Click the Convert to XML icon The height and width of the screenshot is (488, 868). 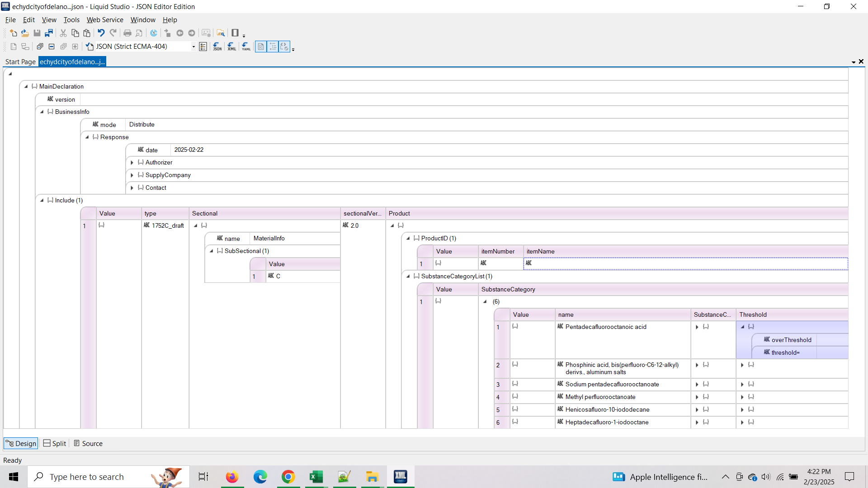231,47
